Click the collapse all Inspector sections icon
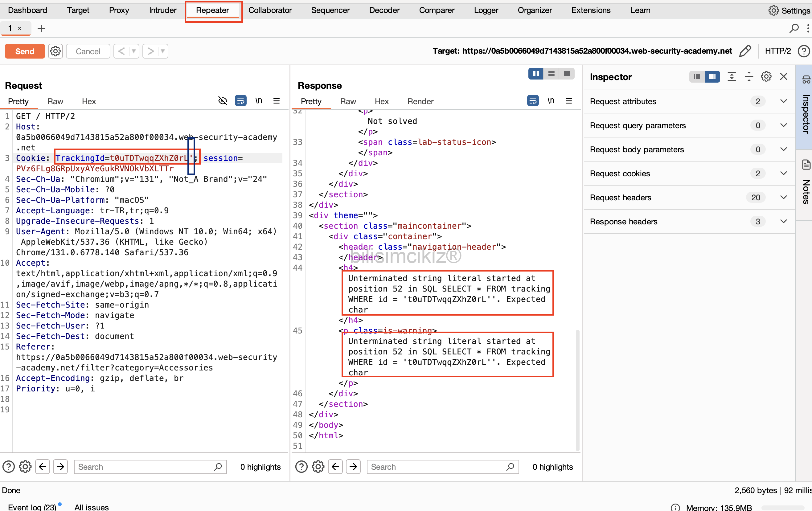 (749, 77)
